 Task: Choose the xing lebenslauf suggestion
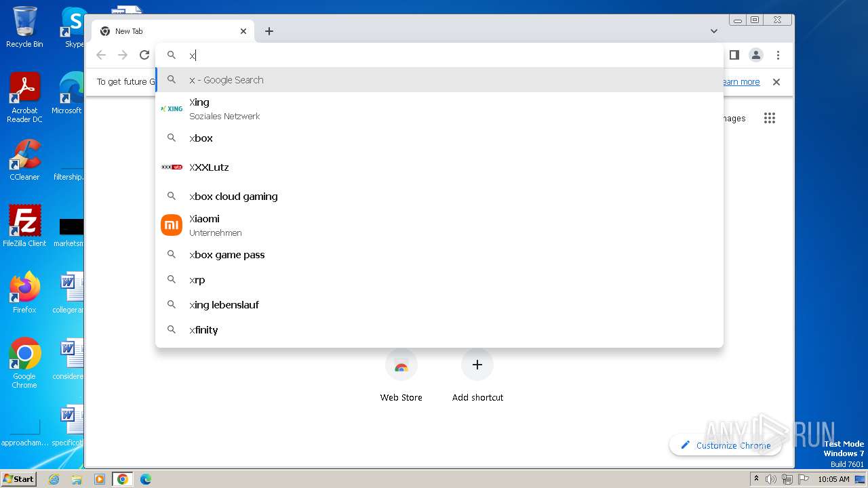point(439,304)
